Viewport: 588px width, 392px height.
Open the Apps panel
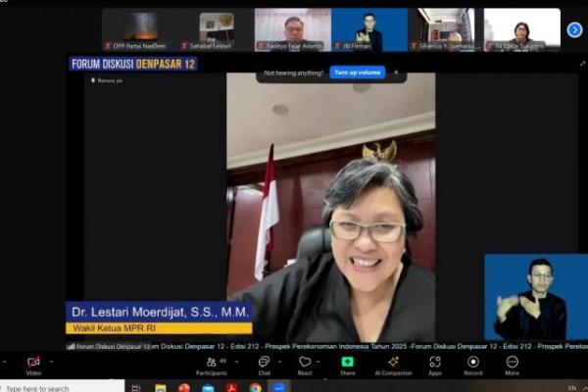click(x=435, y=366)
